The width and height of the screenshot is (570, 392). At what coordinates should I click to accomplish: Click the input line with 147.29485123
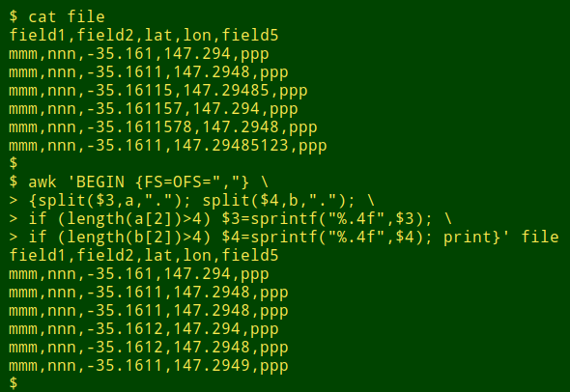167,146
